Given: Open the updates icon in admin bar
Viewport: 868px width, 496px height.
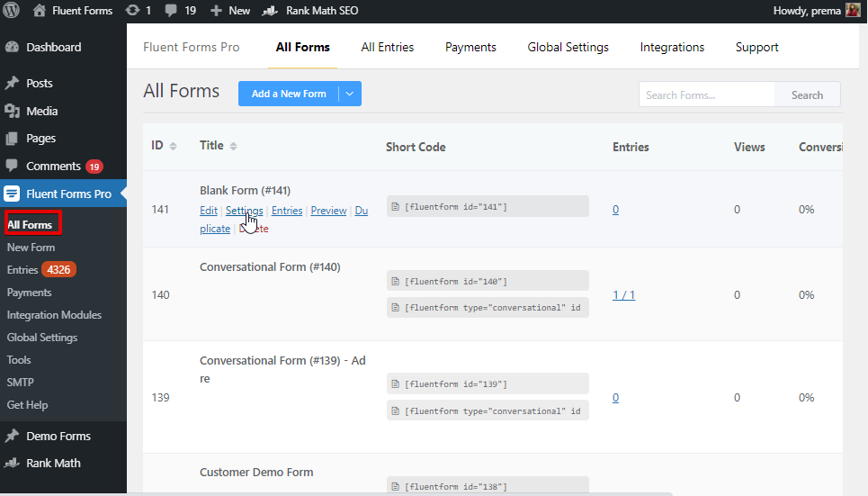Looking at the screenshot, I should tap(132, 11).
